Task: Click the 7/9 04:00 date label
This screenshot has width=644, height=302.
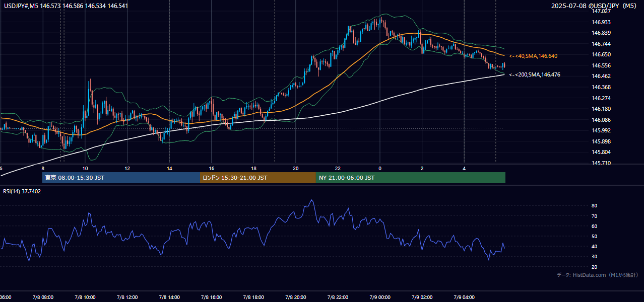Action: click(464, 297)
